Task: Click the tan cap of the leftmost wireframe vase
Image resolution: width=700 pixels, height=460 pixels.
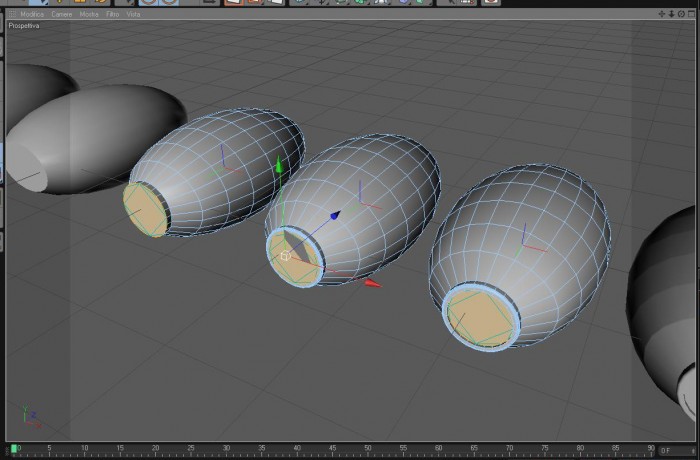Action: (x=146, y=209)
